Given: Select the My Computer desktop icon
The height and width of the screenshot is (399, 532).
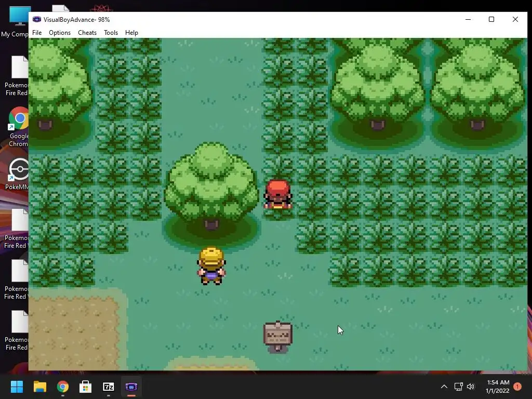Looking at the screenshot, I should point(15,21).
